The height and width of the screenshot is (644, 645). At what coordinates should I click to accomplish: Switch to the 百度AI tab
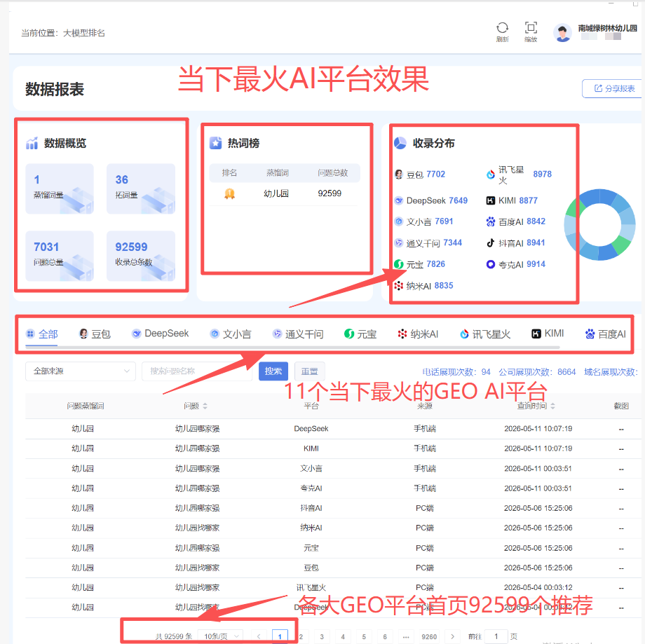(606, 334)
